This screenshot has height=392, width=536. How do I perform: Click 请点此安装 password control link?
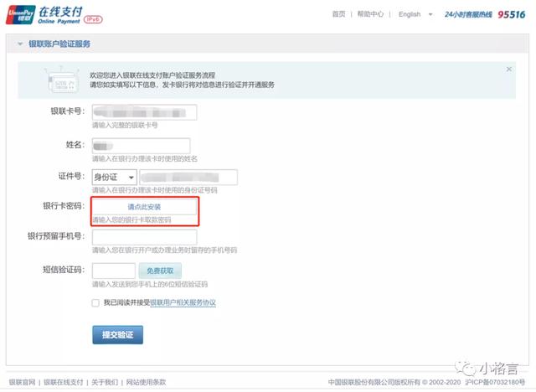[144, 207]
